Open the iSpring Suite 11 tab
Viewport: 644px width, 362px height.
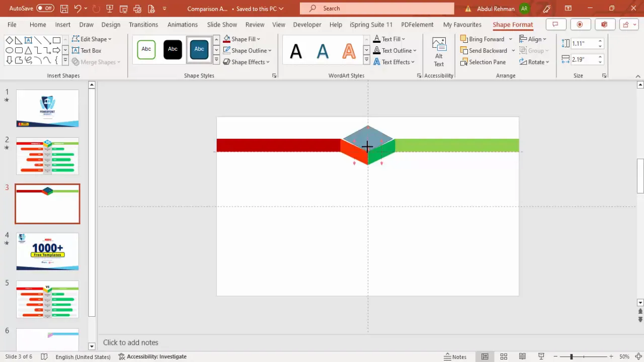[x=371, y=25]
